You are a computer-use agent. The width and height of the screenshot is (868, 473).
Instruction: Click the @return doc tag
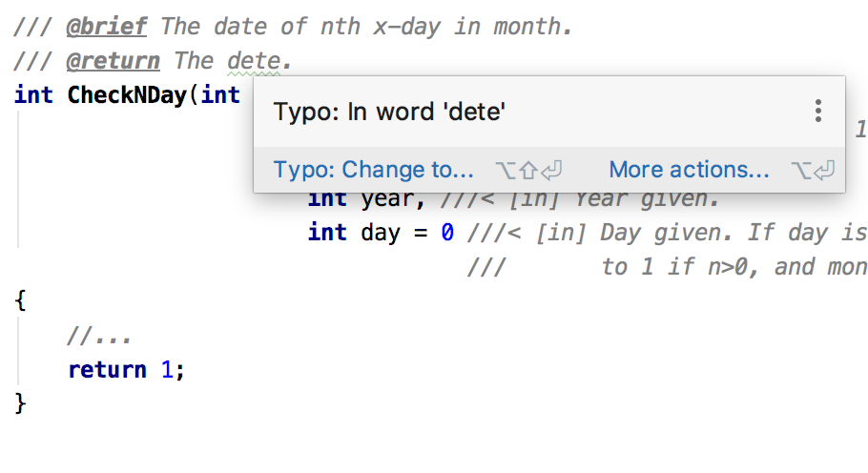point(113,61)
